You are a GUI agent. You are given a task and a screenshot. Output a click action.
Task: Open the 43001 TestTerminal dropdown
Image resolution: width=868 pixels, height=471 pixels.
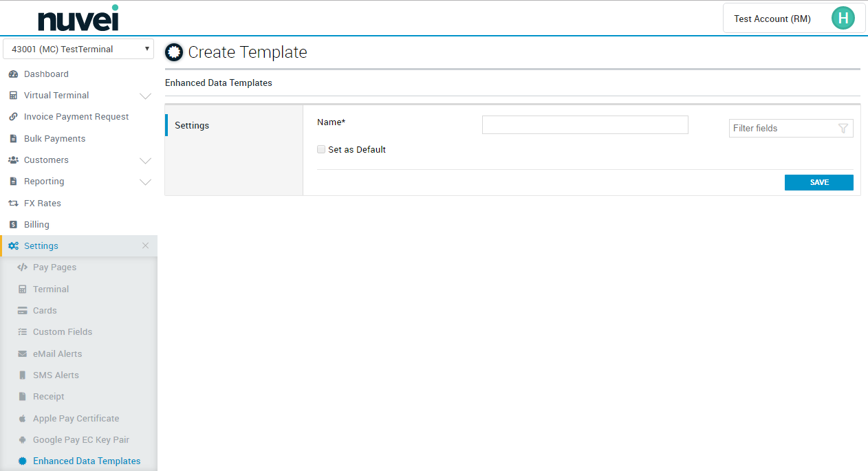coord(78,50)
